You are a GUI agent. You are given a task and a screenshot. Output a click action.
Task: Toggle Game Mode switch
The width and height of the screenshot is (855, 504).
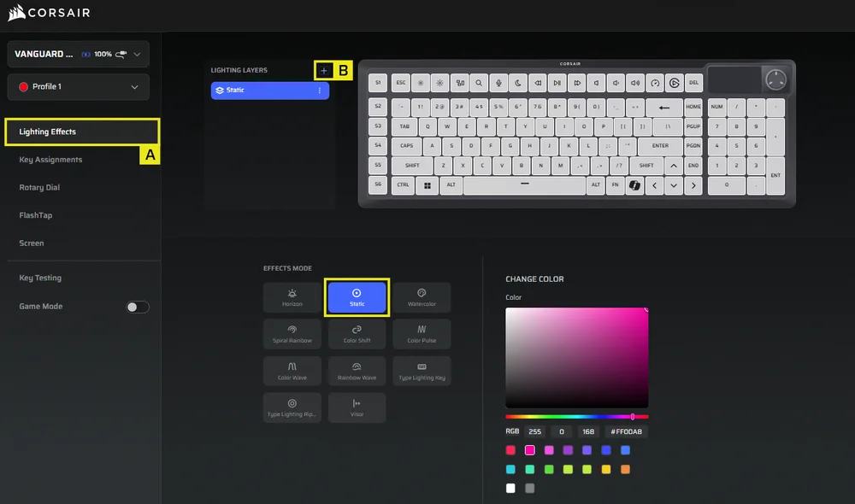click(138, 307)
